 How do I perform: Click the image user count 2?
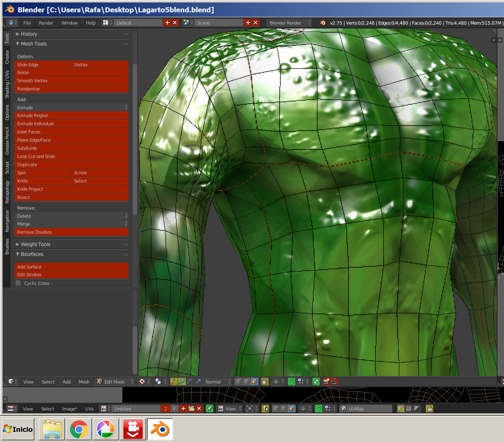click(165, 408)
